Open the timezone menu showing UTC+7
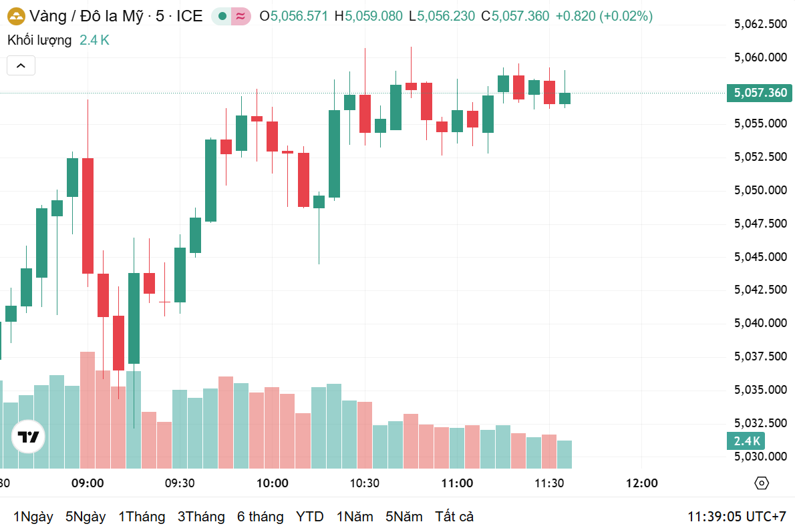 737,517
